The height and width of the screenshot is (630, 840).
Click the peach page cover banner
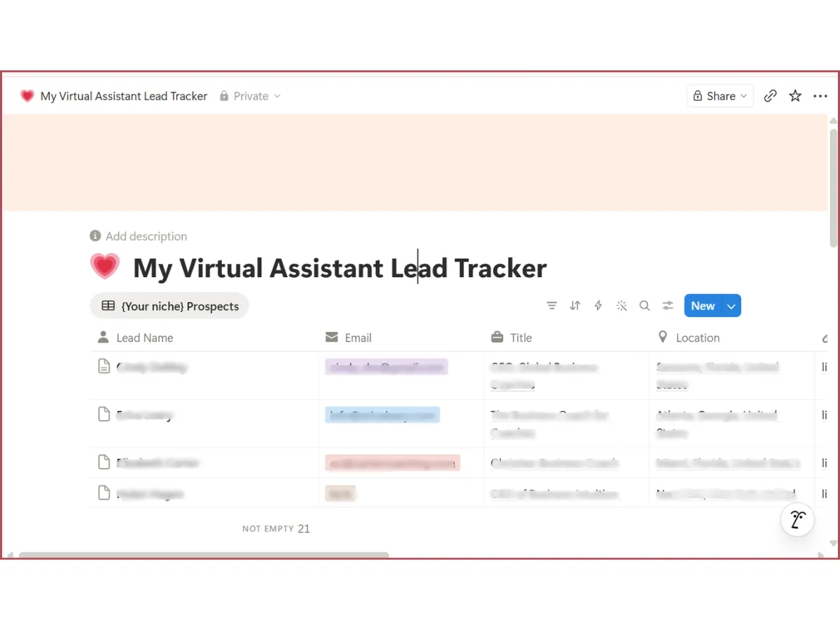[415, 162]
